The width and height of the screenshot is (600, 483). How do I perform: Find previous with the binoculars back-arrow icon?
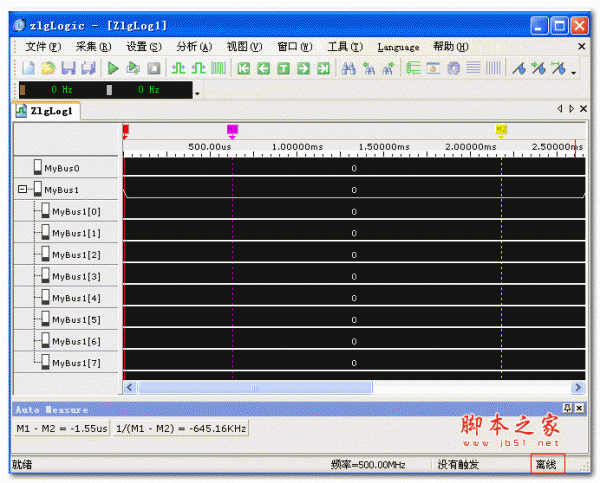coord(369,69)
